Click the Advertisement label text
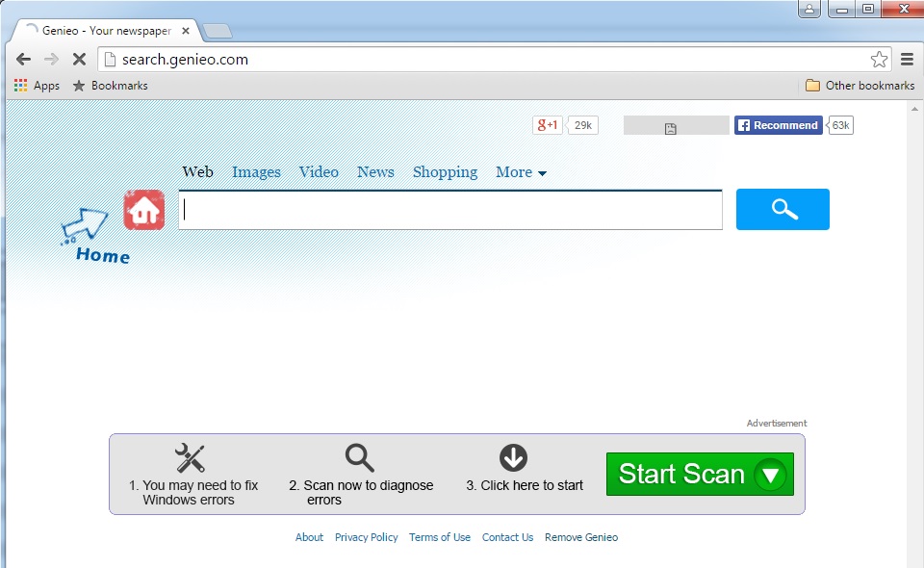The image size is (924, 568). coord(776,423)
